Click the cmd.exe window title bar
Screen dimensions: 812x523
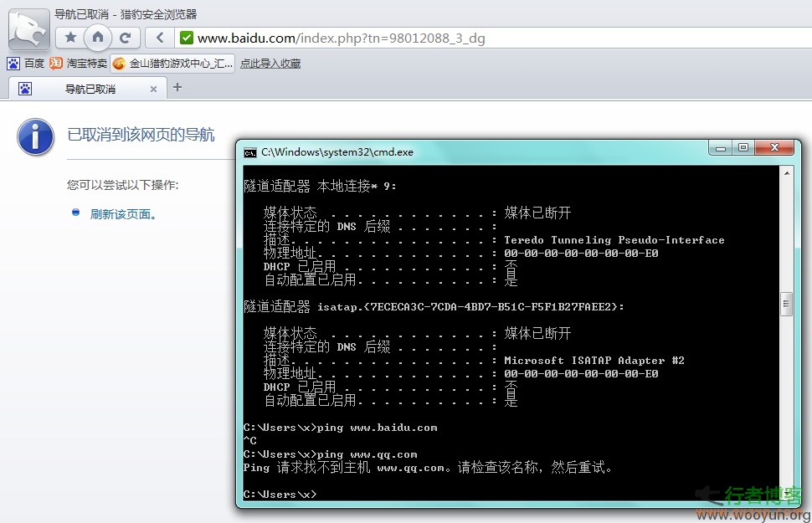click(x=474, y=151)
